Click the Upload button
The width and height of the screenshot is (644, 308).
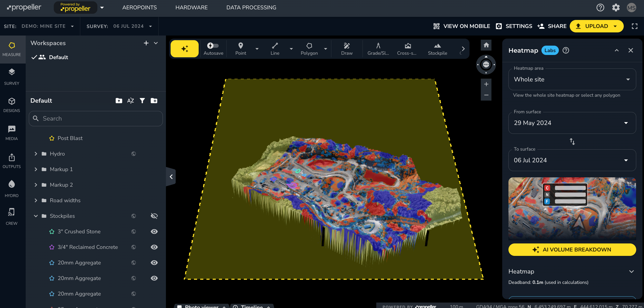[596, 26]
